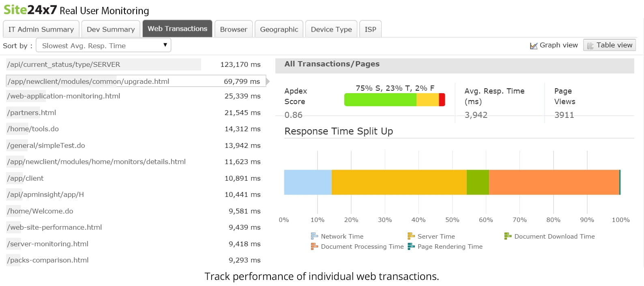Toggle Table view mode
Viewport: 644px width, 286px height.
click(x=609, y=45)
